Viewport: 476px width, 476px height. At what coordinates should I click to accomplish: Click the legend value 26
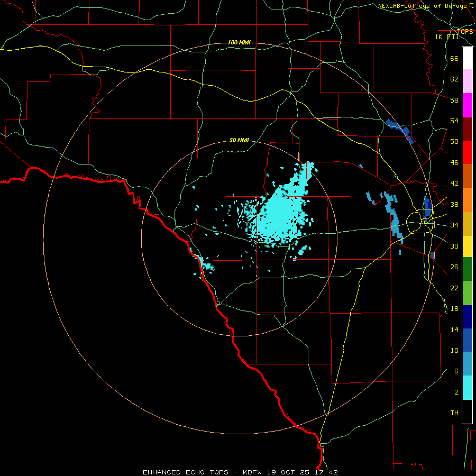(454, 267)
